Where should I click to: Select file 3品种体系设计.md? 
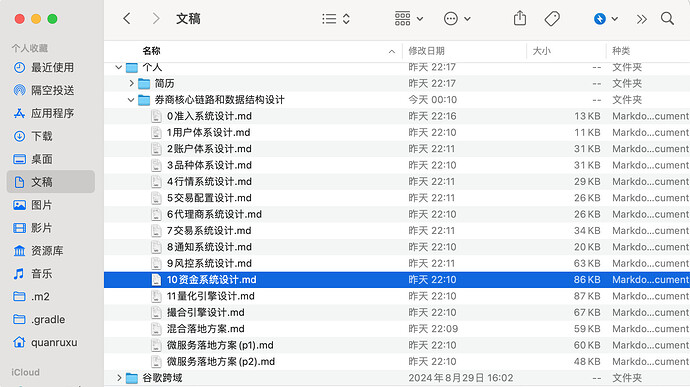pyautogui.click(x=397, y=165)
